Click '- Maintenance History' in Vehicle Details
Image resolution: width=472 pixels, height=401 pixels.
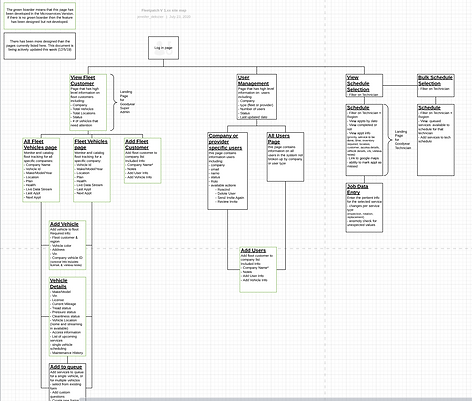click(67, 353)
